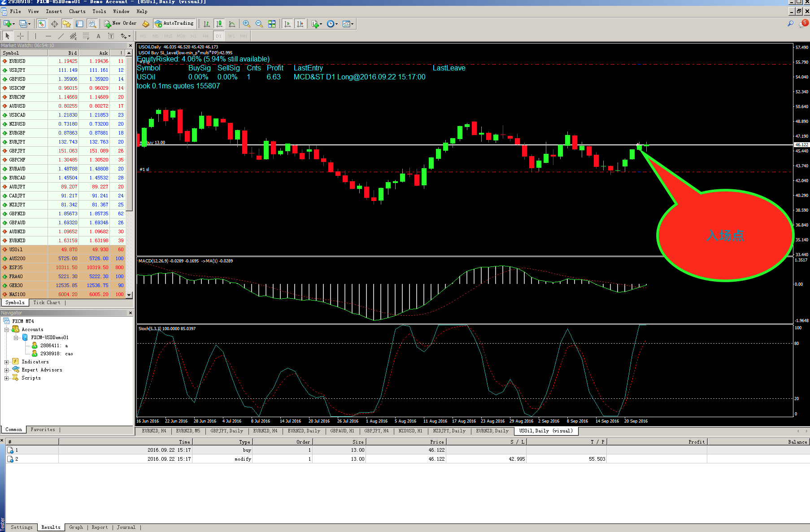The width and height of the screenshot is (810, 532).
Task: Select the crosshair tool
Action: click(20, 36)
